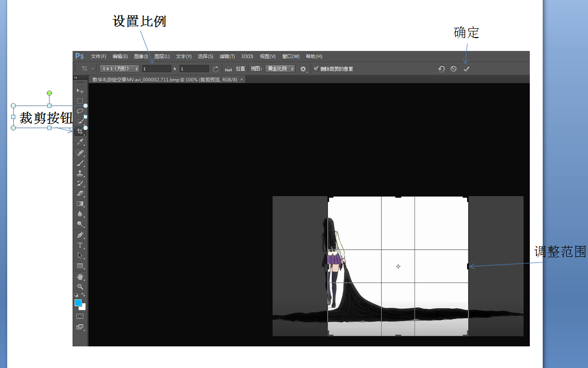588x368 pixels.
Task: Click the crop height ratio input field
Action: tap(194, 69)
